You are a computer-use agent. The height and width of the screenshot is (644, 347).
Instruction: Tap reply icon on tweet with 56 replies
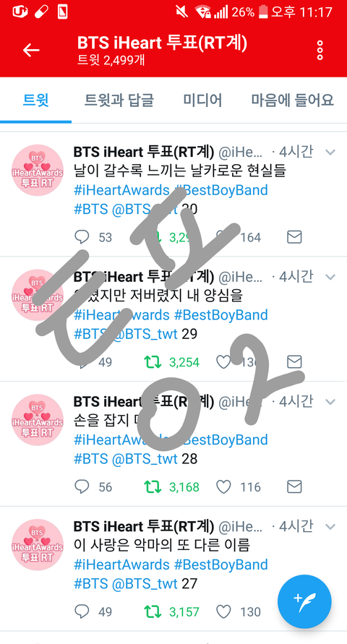click(x=82, y=486)
